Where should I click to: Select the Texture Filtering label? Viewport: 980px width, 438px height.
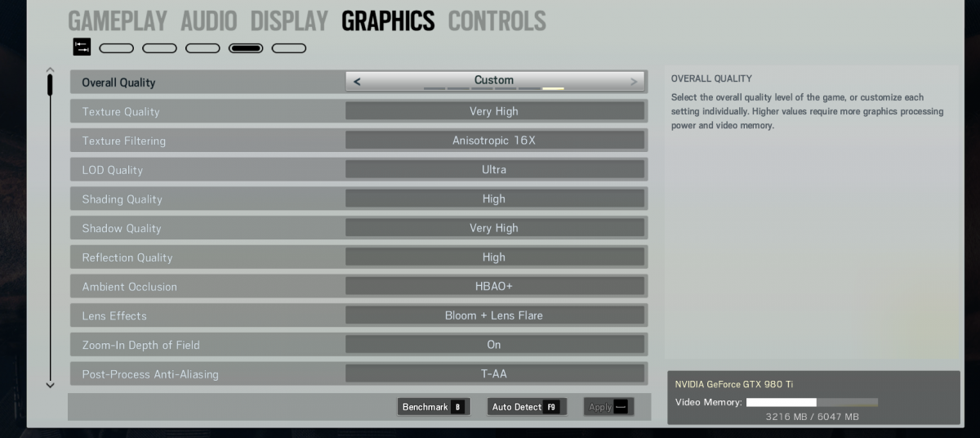pyautogui.click(x=123, y=141)
